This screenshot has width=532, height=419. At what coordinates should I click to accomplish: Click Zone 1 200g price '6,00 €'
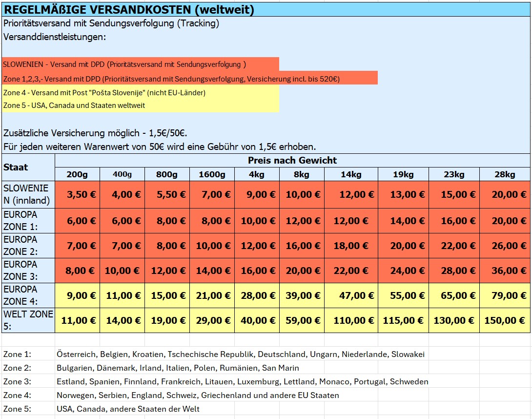(x=77, y=221)
